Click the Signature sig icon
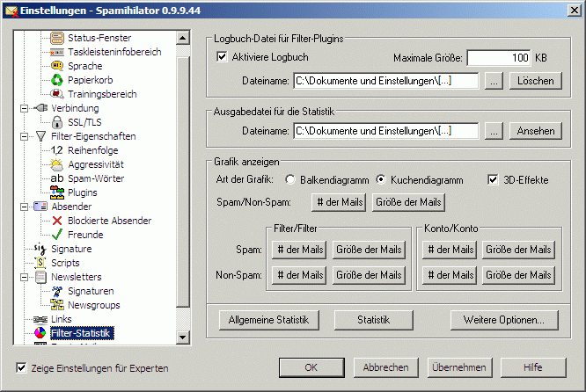This screenshot has height=392, width=586. 40,249
